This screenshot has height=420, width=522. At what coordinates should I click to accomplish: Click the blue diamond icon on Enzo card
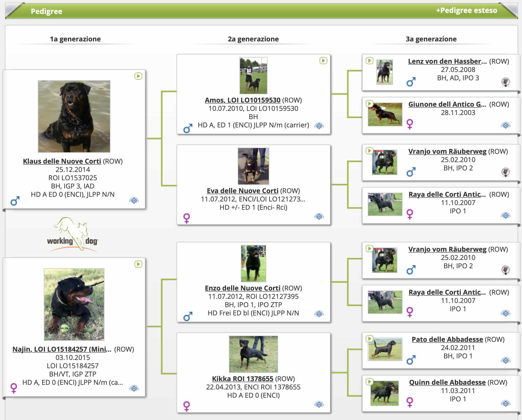click(x=319, y=314)
